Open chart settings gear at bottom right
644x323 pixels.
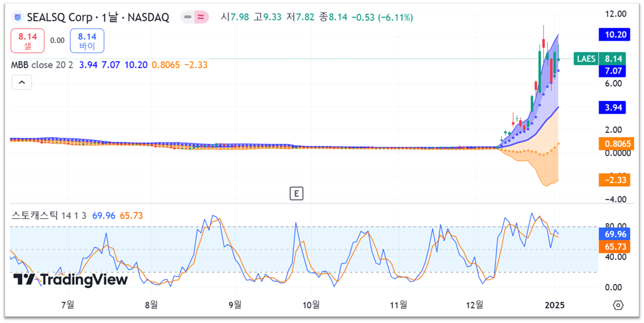tap(618, 305)
